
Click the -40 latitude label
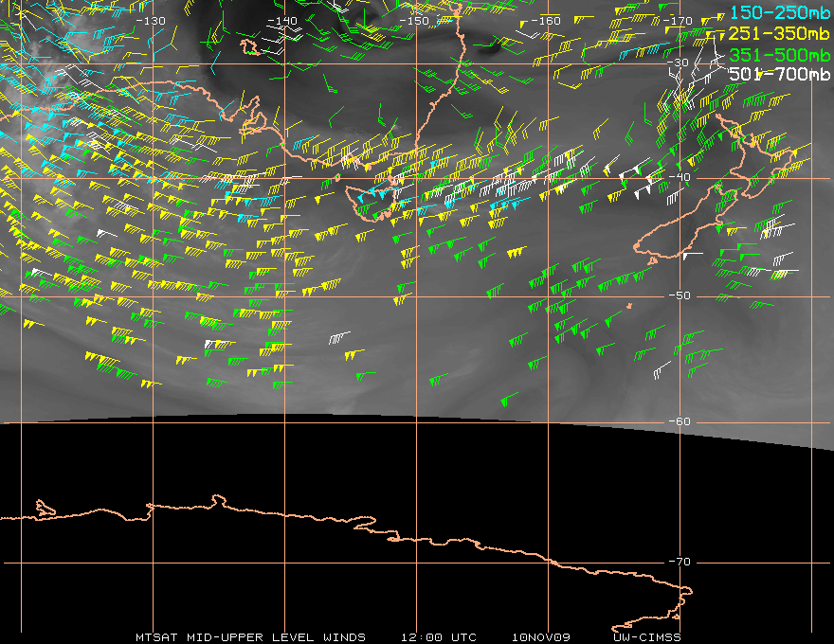680,177
